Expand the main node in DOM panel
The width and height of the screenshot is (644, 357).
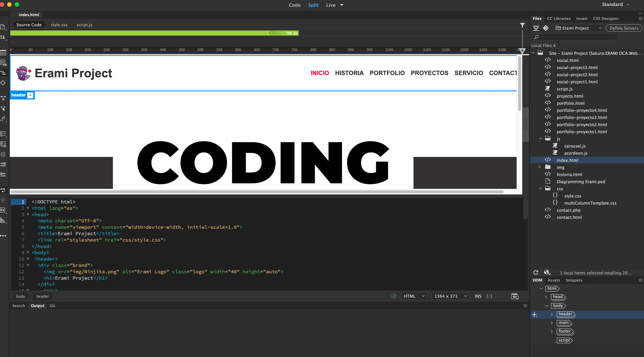[x=552, y=323]
